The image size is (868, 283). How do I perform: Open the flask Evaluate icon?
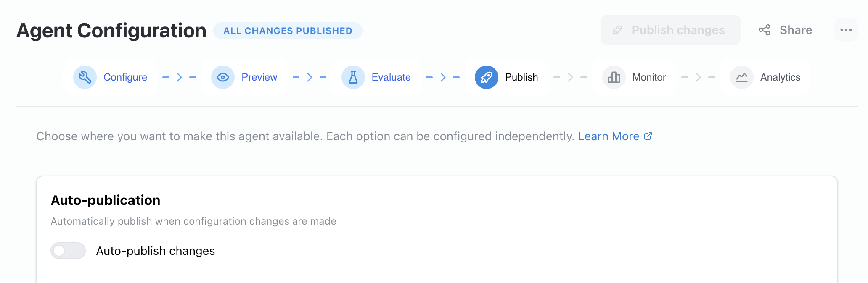click(x=353, y=77)
